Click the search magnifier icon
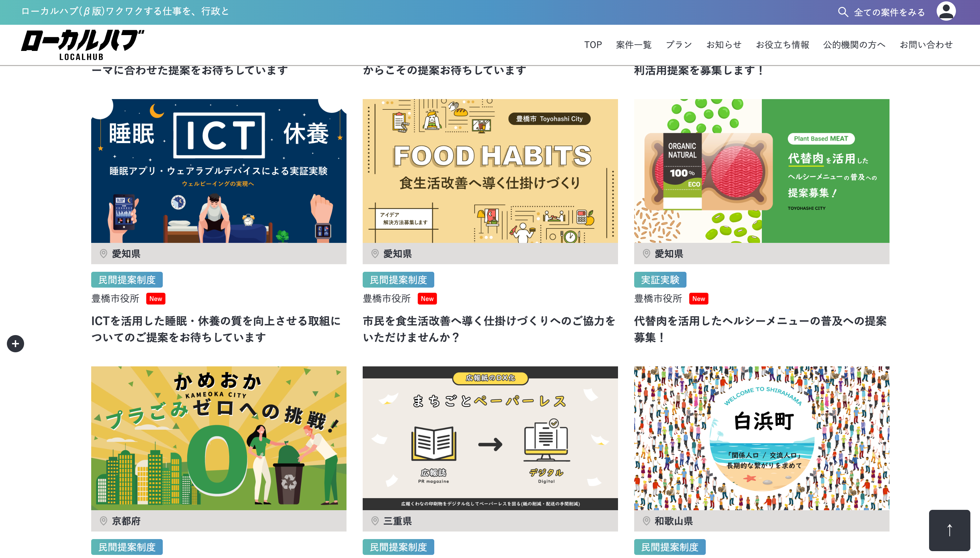This screenshot has height=558, width=980. [843, 12]
